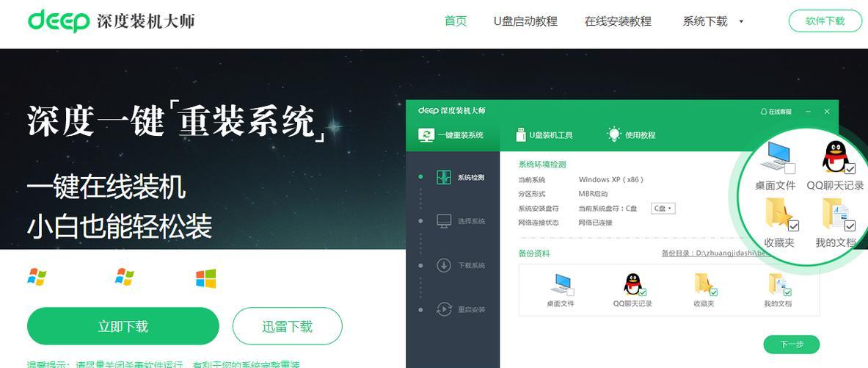Uncheck the 我的文档 checkbox in the backup list
This screenshot has height=368, width=868.
tap(787, 292)
